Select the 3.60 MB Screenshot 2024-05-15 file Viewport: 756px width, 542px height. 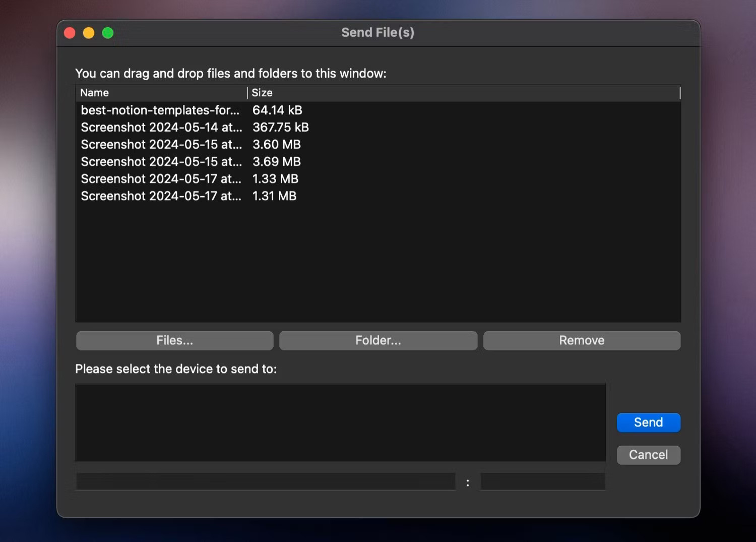click(161, 145)
